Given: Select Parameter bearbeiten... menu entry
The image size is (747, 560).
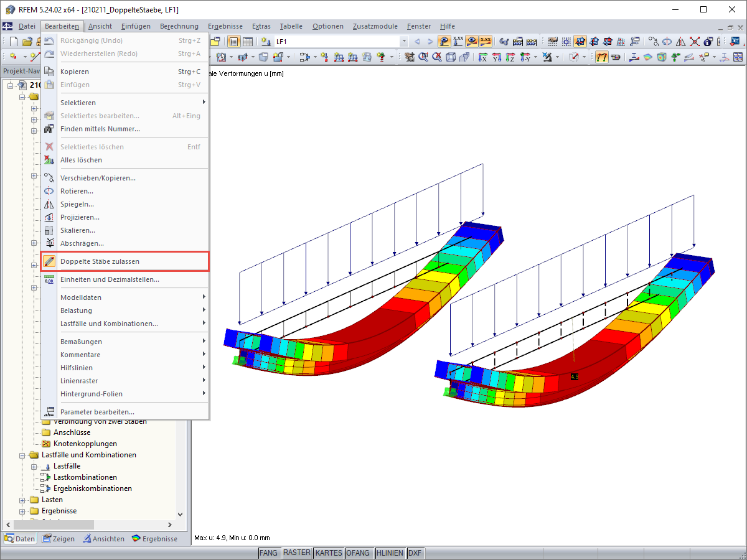Looking at the screenshot, I should coord(125,412).
